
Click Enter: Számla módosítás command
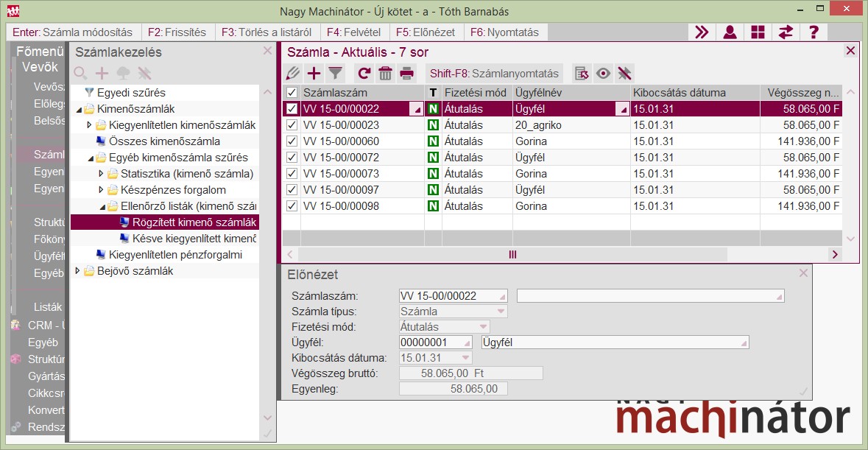point(73,32)
